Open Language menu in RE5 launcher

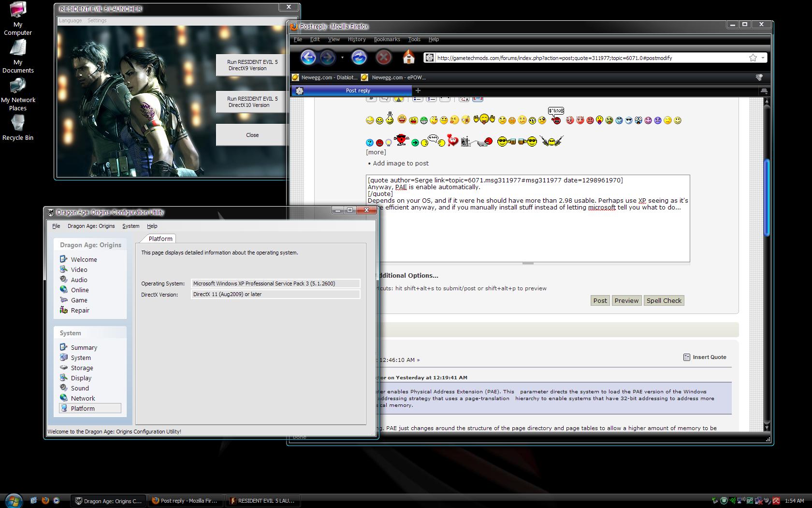[x=70, y=20]
